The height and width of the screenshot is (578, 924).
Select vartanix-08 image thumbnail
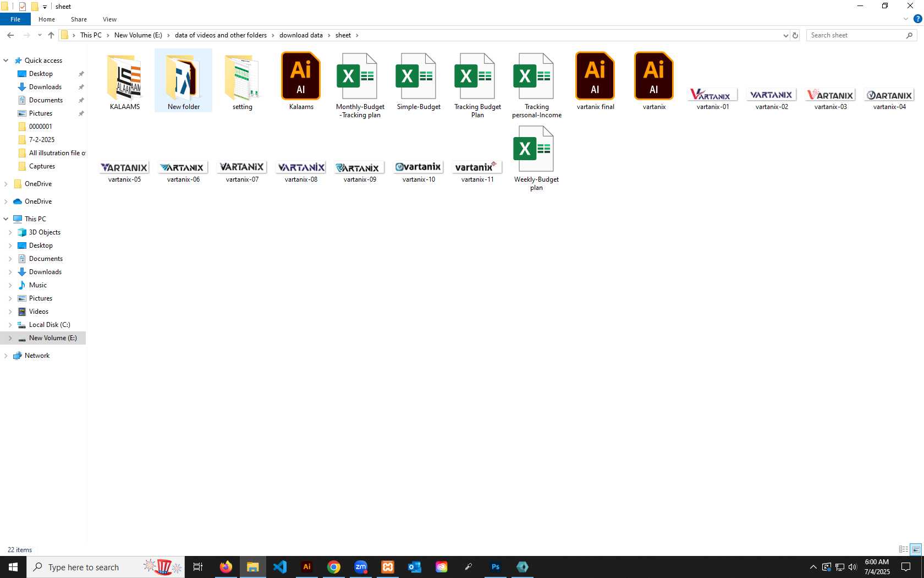point(301,168)
